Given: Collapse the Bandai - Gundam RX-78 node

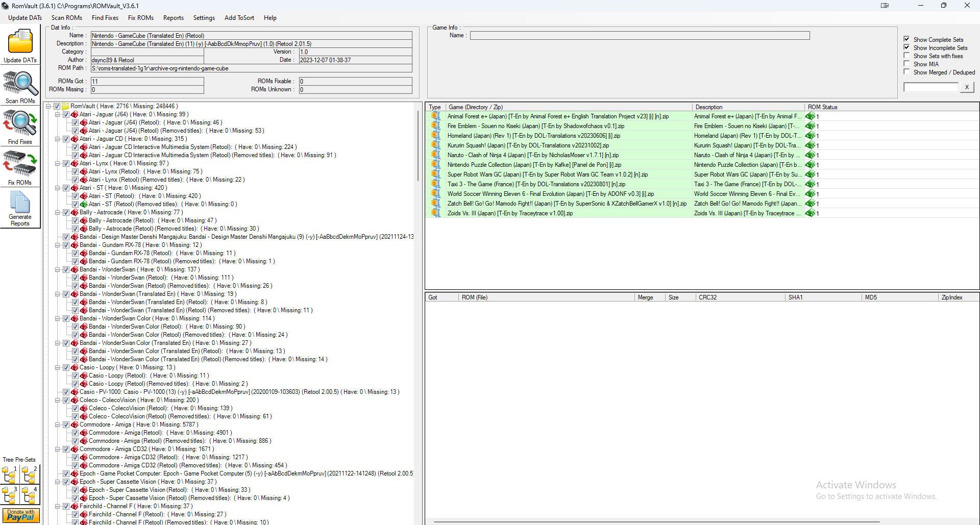Looking at the screenshot, I should tap(58, 245).
